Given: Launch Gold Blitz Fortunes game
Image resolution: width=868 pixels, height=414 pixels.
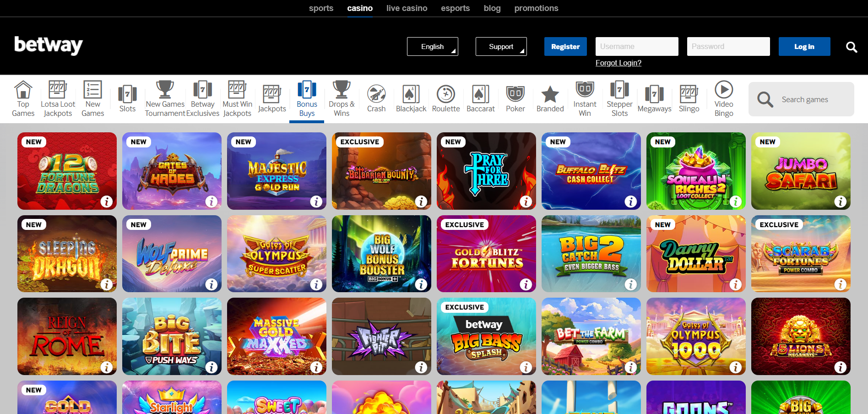Looking at the screenshot, I should coord(486,254).
